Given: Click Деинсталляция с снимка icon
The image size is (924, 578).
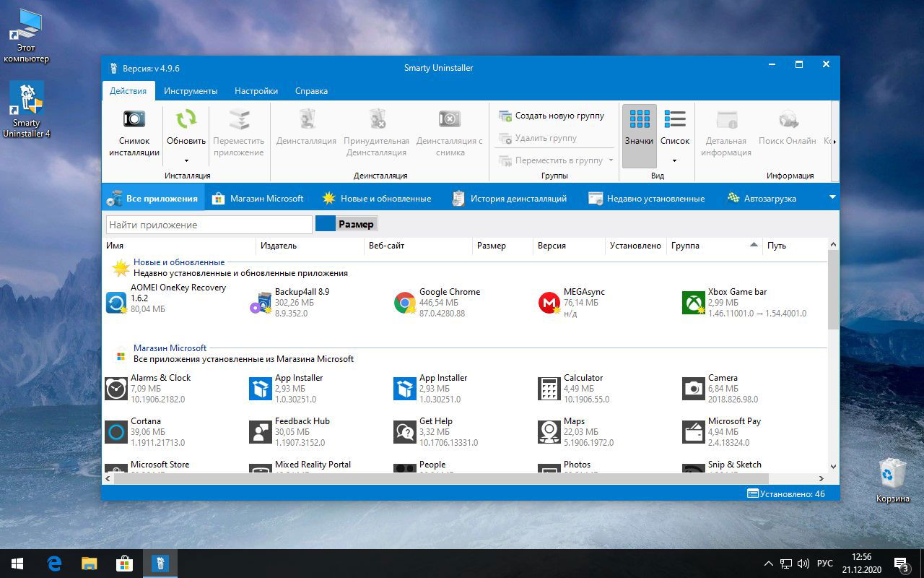Looking at the screenshot, I should click(449, 119).
